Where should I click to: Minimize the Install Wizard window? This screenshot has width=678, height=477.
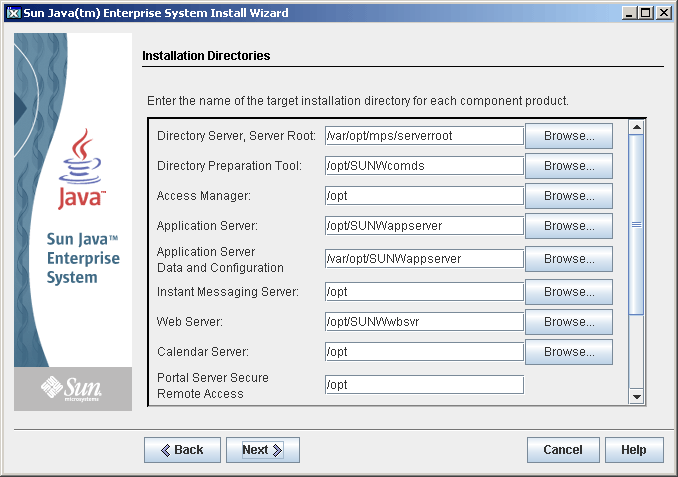pos(629,13)
